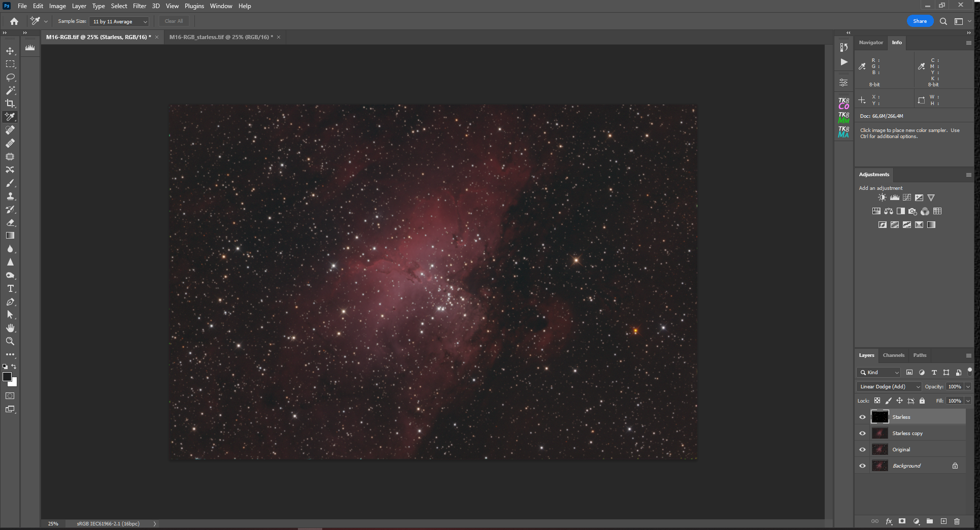Create a new layer group
Viewport: 980px width, 530px height.
pos(929,521)
